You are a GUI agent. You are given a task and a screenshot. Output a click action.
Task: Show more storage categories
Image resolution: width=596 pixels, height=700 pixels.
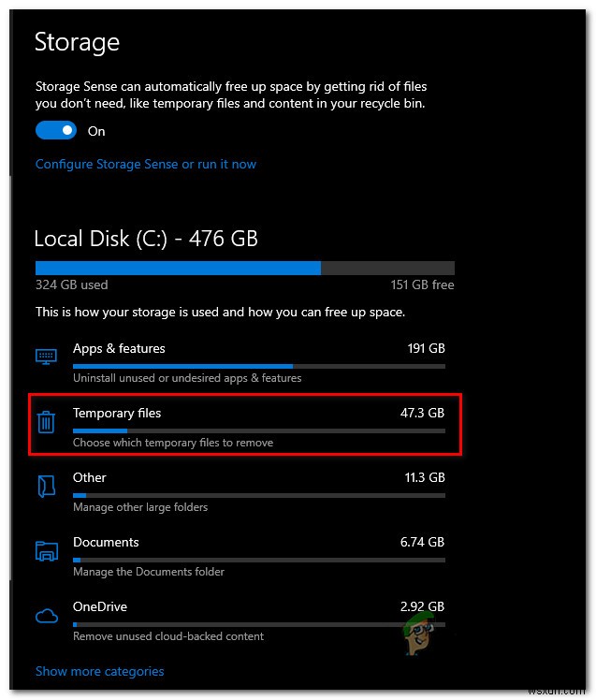tap(99, 671)
